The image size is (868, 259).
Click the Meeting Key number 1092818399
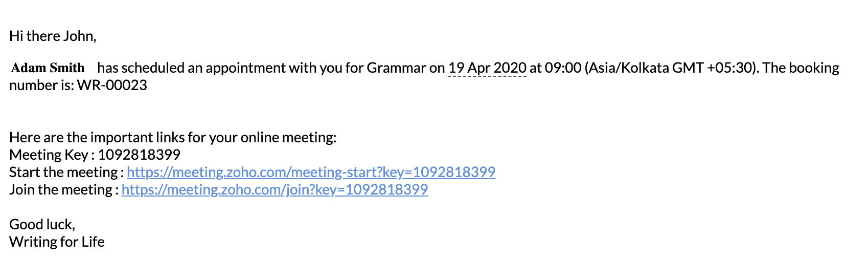[x=139, y=155]
